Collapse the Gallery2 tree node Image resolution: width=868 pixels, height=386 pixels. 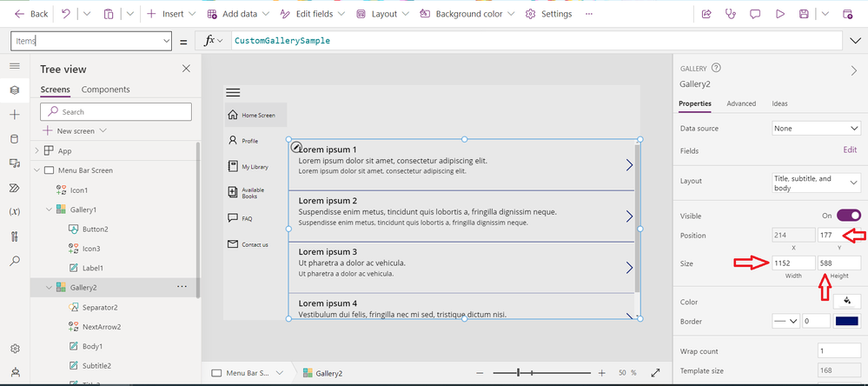click(x=49, y=288)
